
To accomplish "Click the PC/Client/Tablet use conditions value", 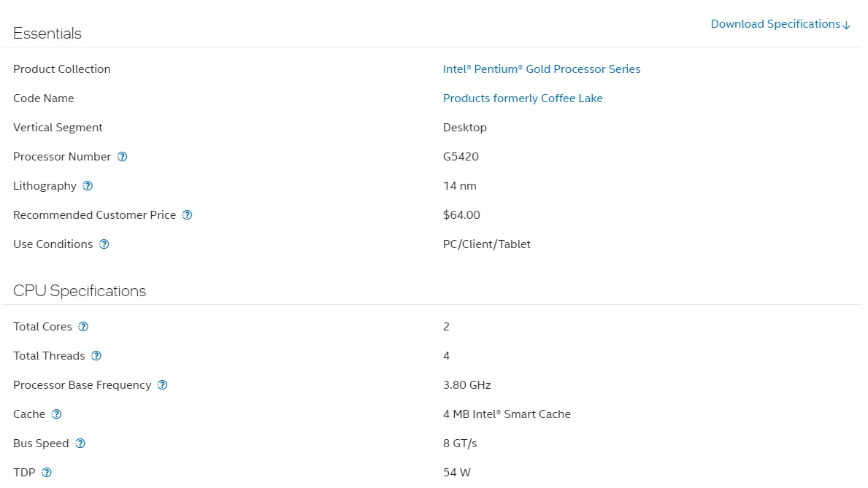I will coord(486,244).
